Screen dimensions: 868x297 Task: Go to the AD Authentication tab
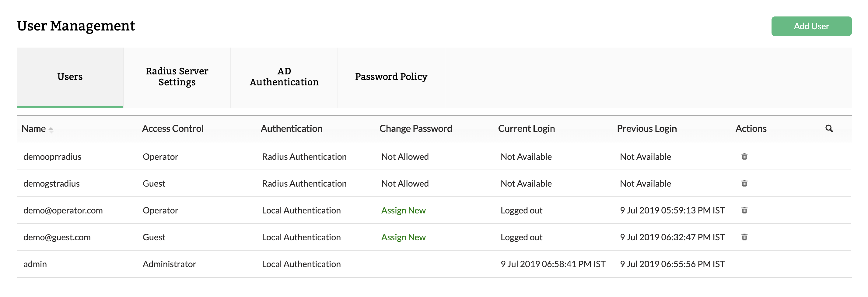pos(284,77)
